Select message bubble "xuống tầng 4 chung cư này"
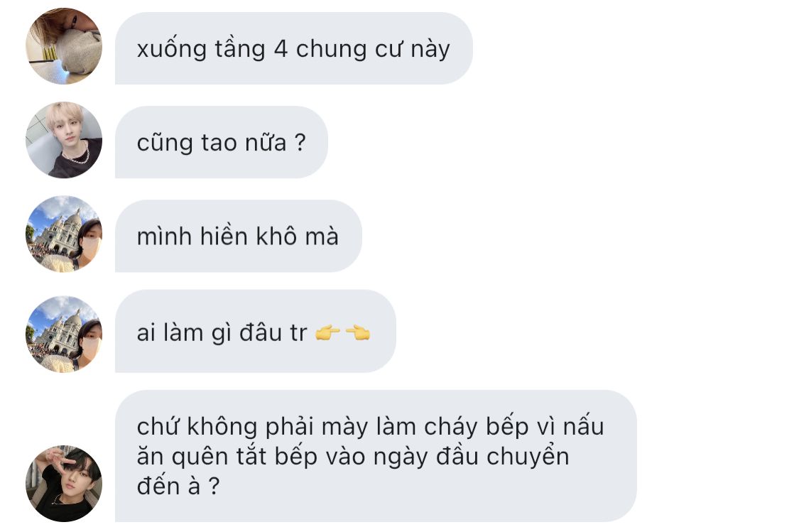 [294, 48]
